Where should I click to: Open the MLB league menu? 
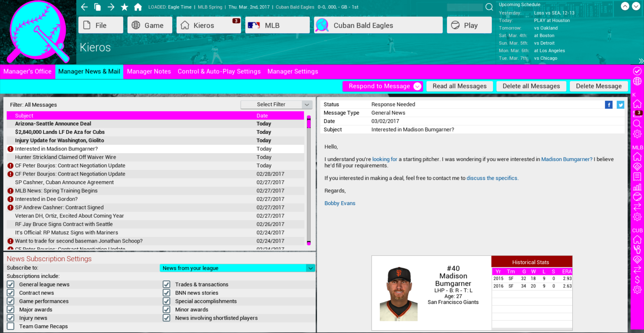click(277, 25)
